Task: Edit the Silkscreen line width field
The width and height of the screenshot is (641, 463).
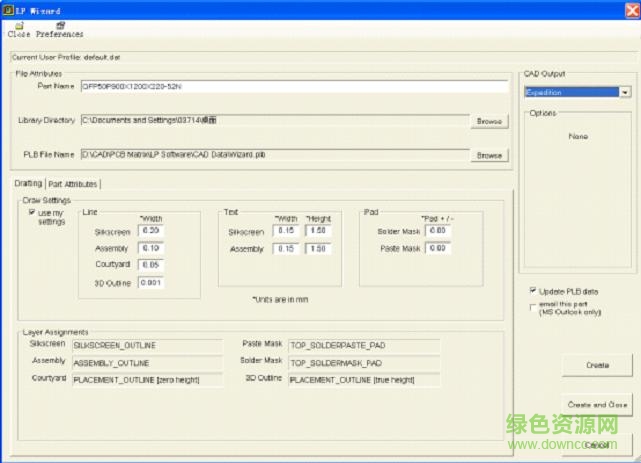Action: [152, 230]
